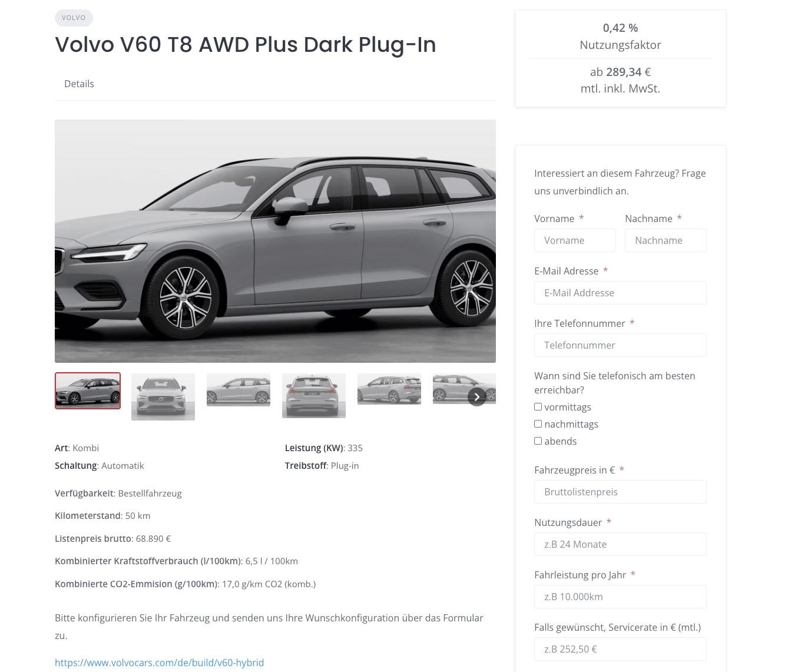Select the rear-view car thumbnail
The height and width of the screenshot is (672, 788).
coord(314,396)
